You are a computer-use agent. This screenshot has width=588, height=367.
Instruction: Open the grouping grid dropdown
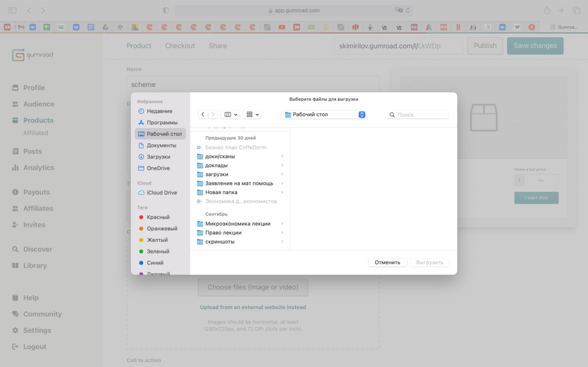pyautogui.click(x=252, y=115)
